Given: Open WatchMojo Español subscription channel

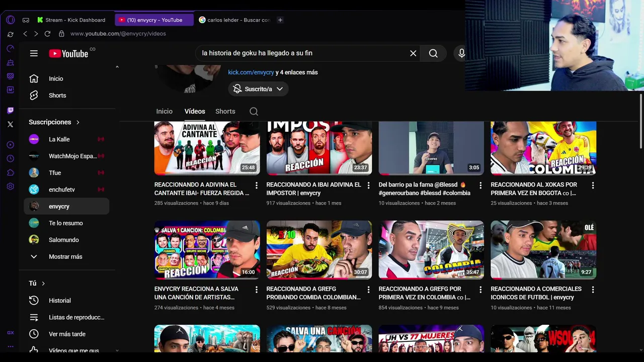Looking at the screenshot, I should (x=66, y=156).
